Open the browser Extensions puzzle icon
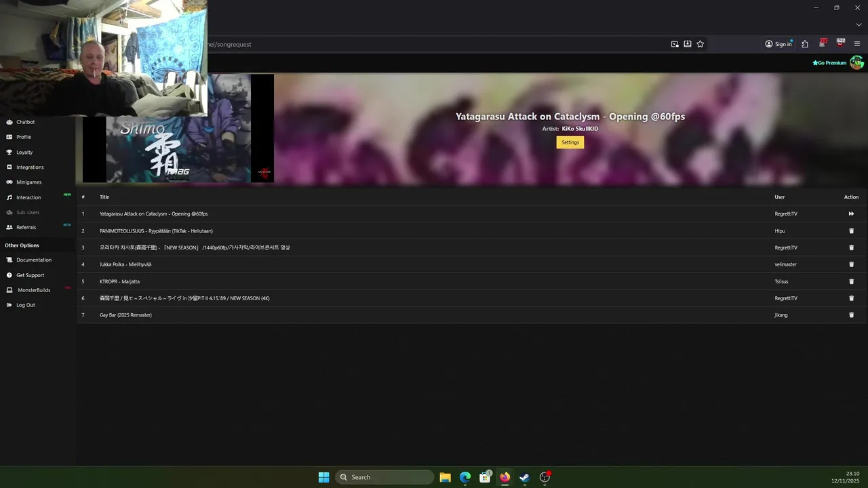The width and height of the screenshot is (868, 488). [x=805, y=44]
